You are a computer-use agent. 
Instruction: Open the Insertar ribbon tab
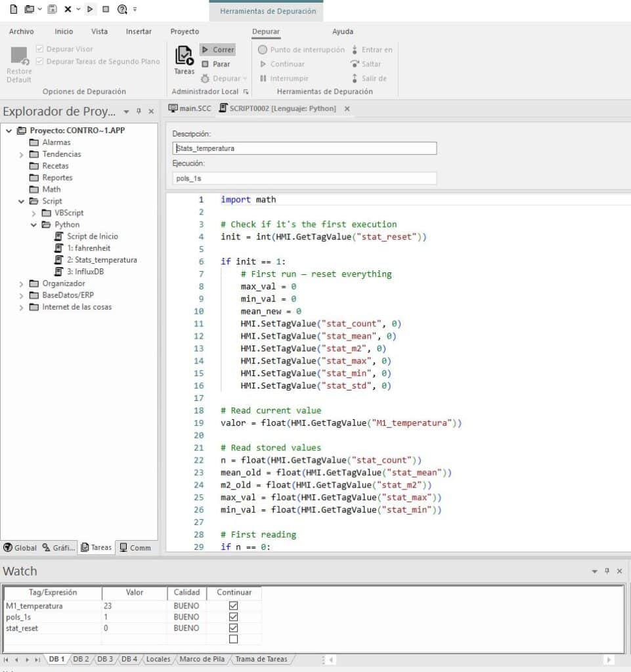[139, 31]
